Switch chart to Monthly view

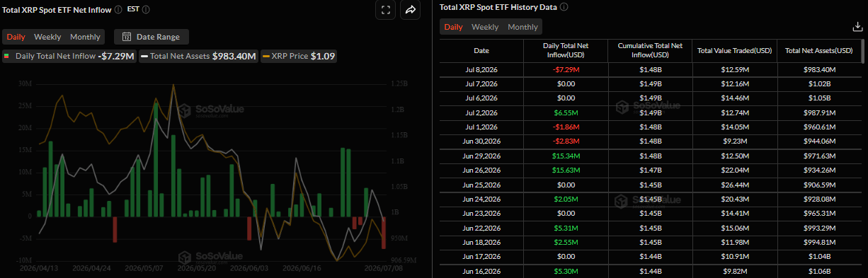tap(85, 37)
